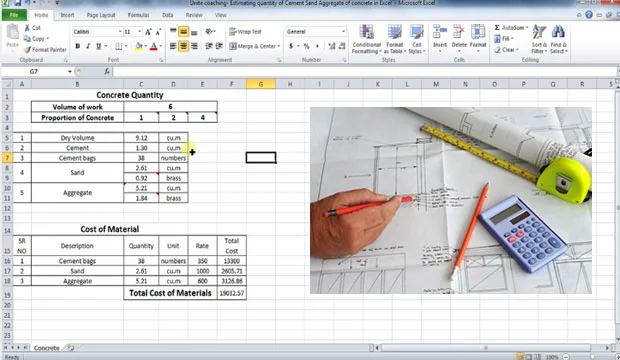The height and width of the screenshot is (360, 620).
Task: Open the General number format dropdown
Action: click(343, 31)
